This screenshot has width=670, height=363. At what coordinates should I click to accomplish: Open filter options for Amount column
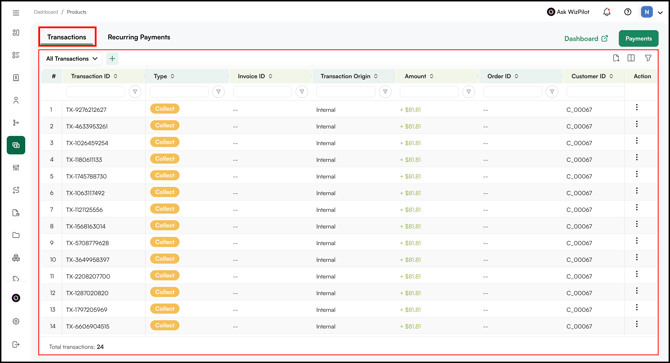(x=468, y=91)
